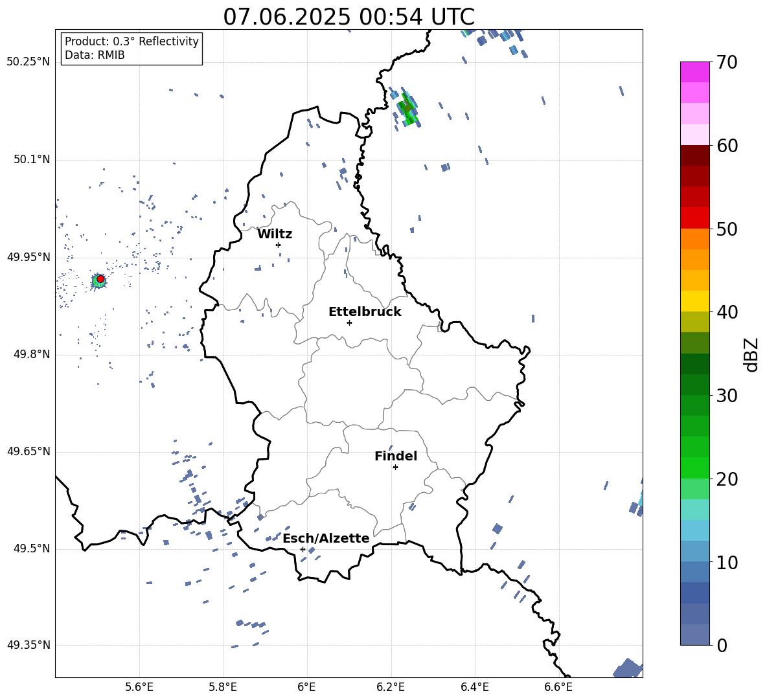Screen dimensions: 767x700
Task: Click the 60 dBZ colorbar label
Action: click(726, 146)
